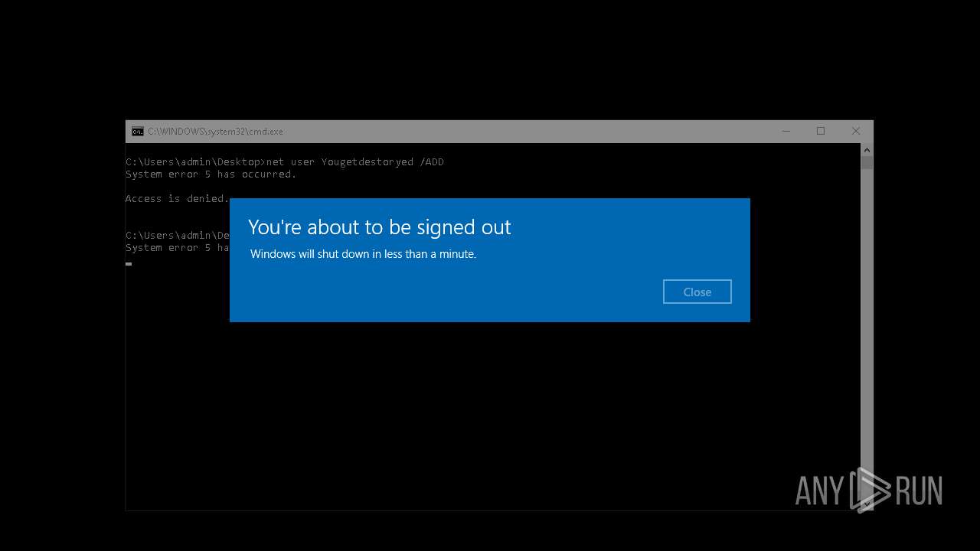Image resolution: width=980 pixels, height=551 pixels.
Task: Click the first 'System error 5 has occurred.' line
Action: [211, 174]
